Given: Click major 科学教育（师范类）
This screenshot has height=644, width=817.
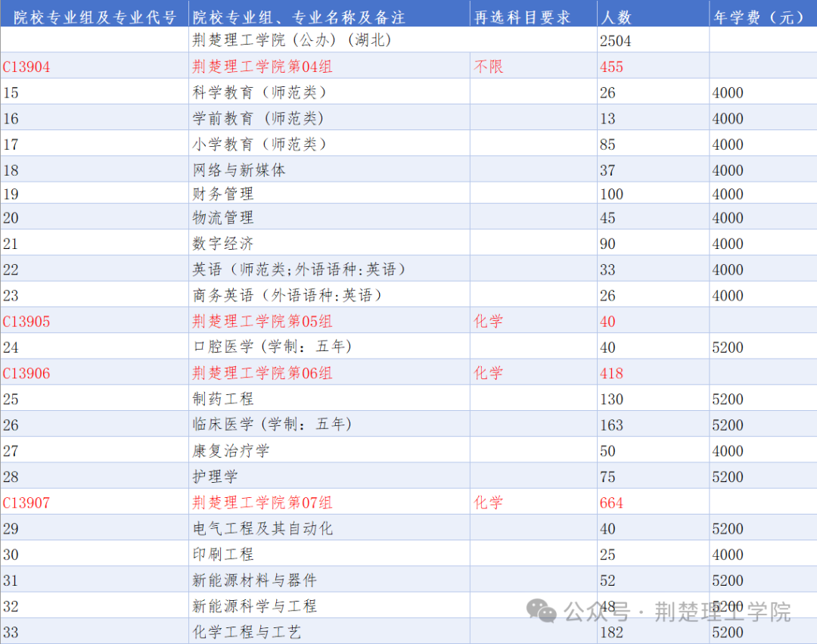Looking at the screenshot, I should point(259,92).
